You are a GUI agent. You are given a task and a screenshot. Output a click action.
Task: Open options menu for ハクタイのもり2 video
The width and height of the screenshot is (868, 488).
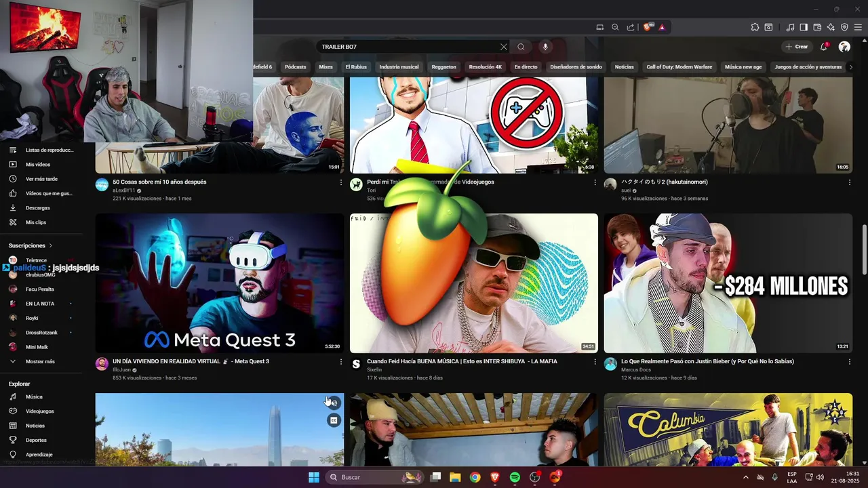tap(849, 182)
